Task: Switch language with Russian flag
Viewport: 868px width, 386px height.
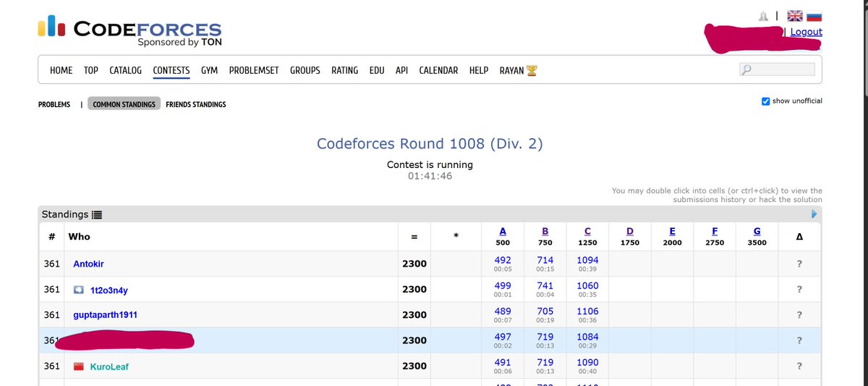Action: pyautogui.click(x=814, y=16)
